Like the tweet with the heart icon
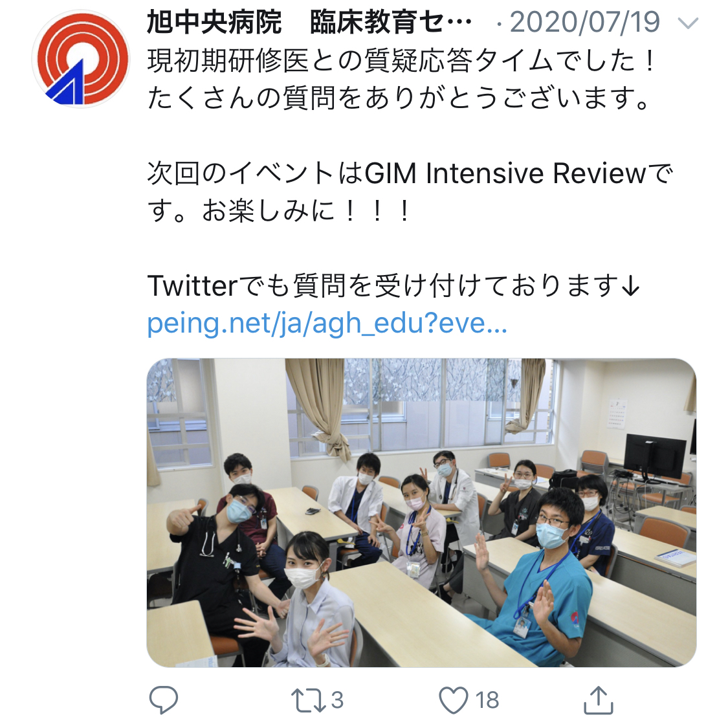Viewport: 728px width, 728px height. point(453,700)
